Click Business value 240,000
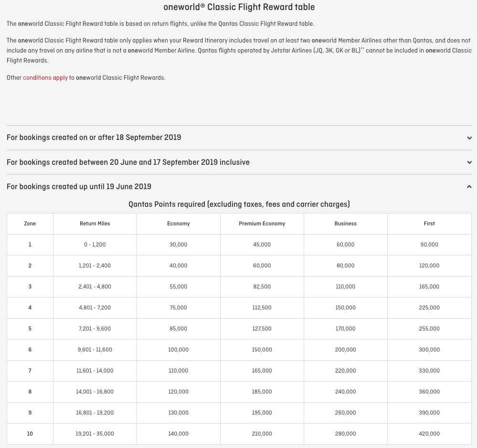The height and width of the screenshot is (448, 477). coord(346,391)
